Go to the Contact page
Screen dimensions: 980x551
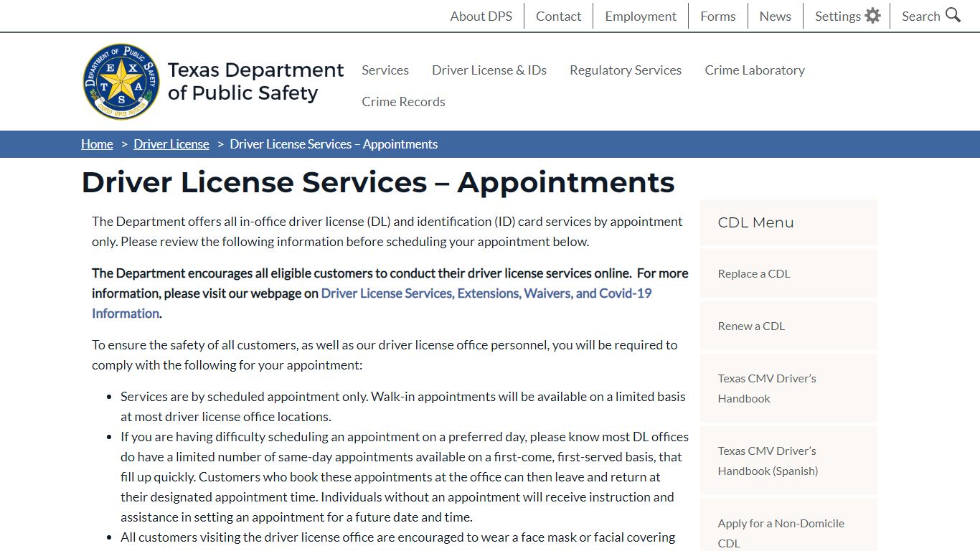click(x=558, y=16)
